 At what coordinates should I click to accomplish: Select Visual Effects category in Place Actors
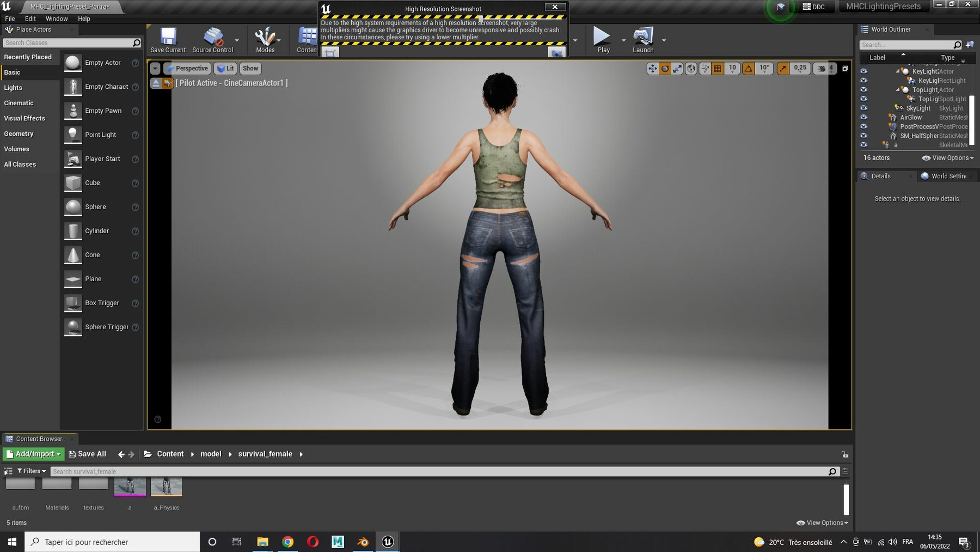(30, 118)
